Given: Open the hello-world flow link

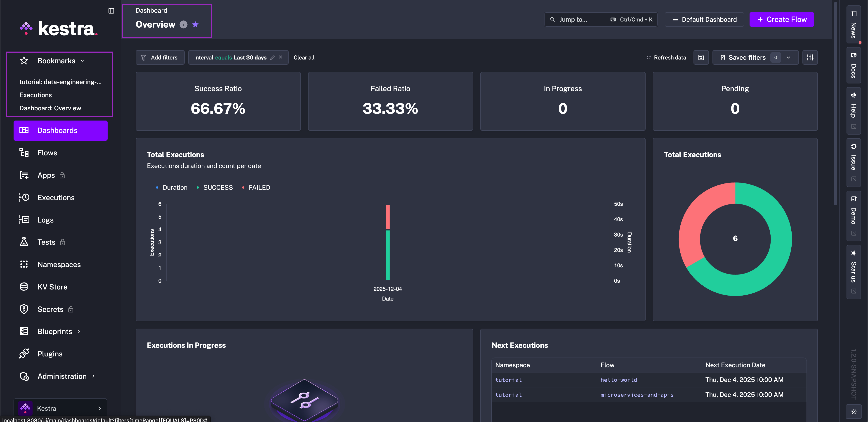Looking at the screenshot, I should 619,380.
